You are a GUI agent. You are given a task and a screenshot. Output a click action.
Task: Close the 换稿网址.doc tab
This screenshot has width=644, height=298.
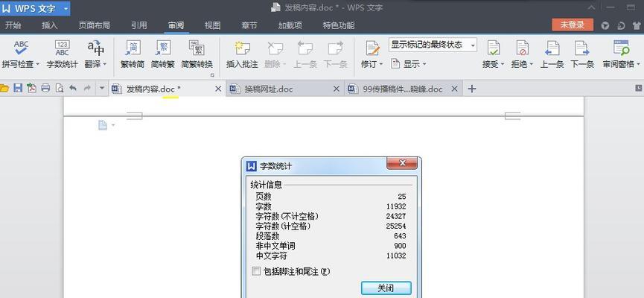(336, 89)
